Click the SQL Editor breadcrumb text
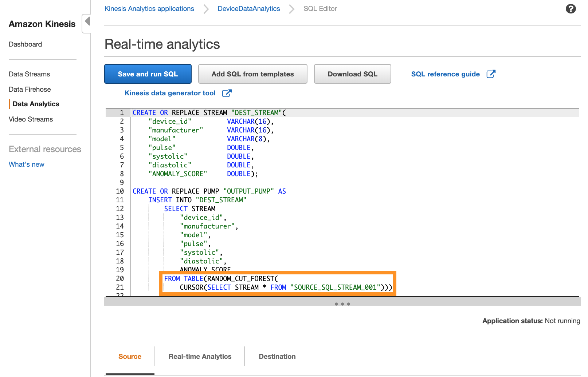The image size is (588, 377). 320,9
